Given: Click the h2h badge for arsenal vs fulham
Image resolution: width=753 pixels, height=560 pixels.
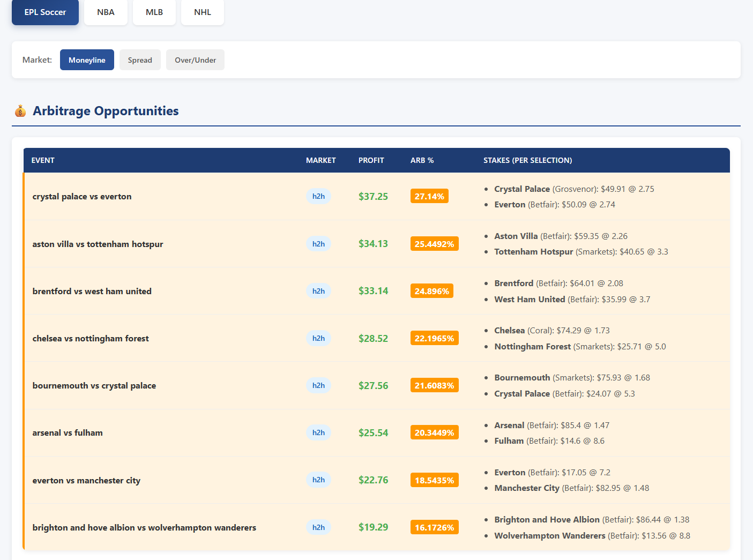Looking at the screenshot, I should [x=318, y=432].
